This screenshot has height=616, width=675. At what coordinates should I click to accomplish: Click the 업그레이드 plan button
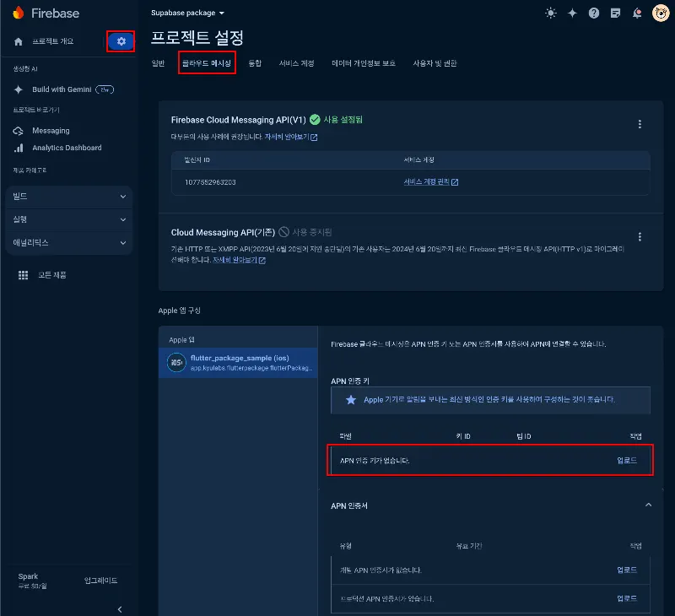click(100, 581)
